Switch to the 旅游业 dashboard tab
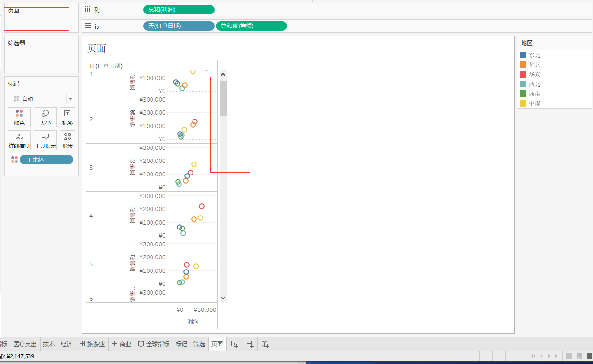Viewport: 593px width, 364px height. point(92,344)
